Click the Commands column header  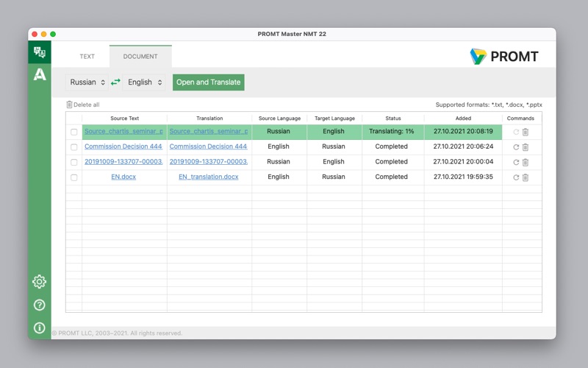pos(520,118)
